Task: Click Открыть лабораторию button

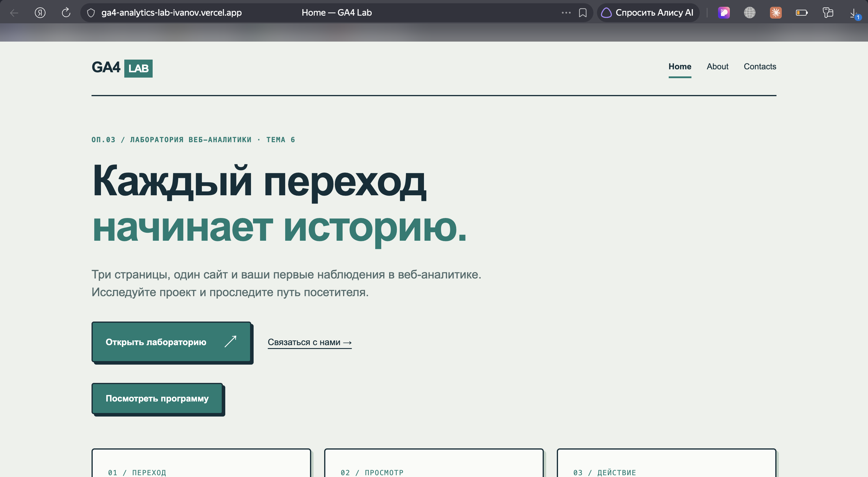Action: [x=171, y=342]
